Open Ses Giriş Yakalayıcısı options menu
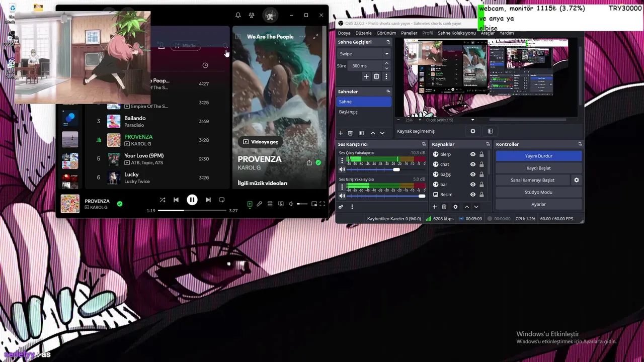 click(x=342, y=187)
